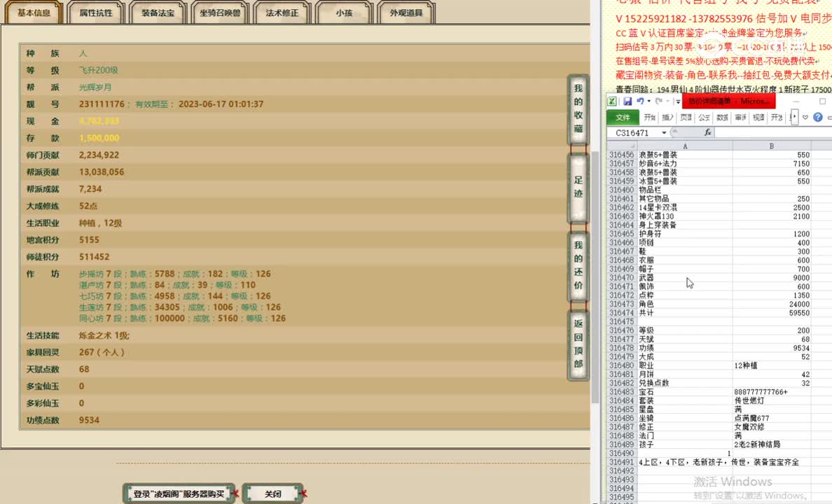Expand the Name Box dropdown
Image resolution: width=832 pixels, height=504 pixels.
(x=664, y=132)
